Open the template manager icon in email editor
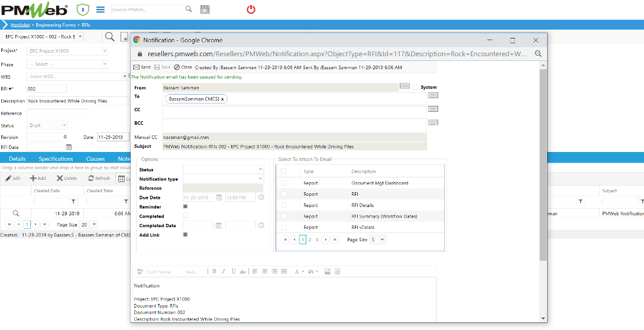This screenshot has height=330, width=644. (338, 271)
